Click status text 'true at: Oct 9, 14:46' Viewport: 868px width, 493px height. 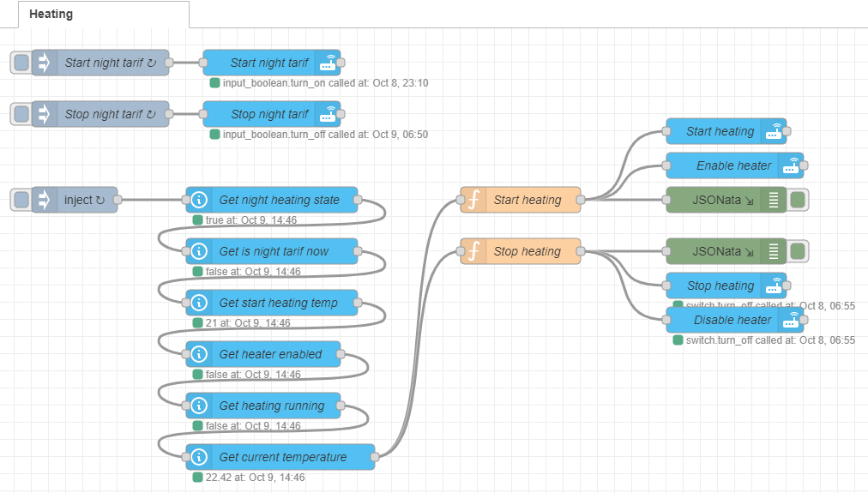(x=251, y=219)
